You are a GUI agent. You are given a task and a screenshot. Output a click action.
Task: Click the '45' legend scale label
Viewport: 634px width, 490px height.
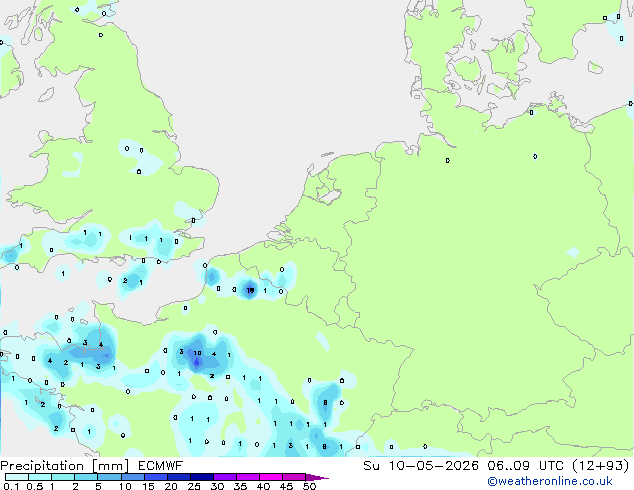point(286,486)
